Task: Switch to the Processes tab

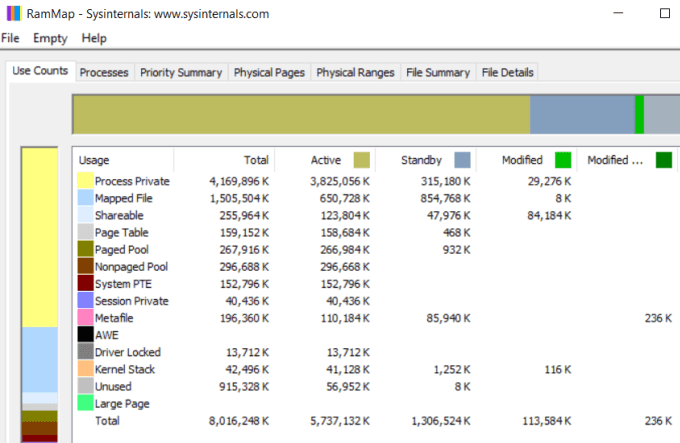Action: coord(104,72)
